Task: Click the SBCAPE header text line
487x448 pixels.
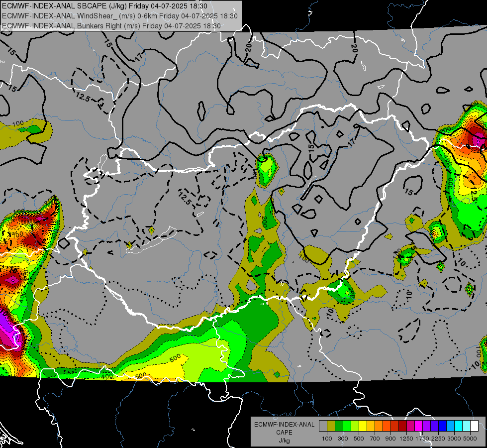Action: point(104,5)
